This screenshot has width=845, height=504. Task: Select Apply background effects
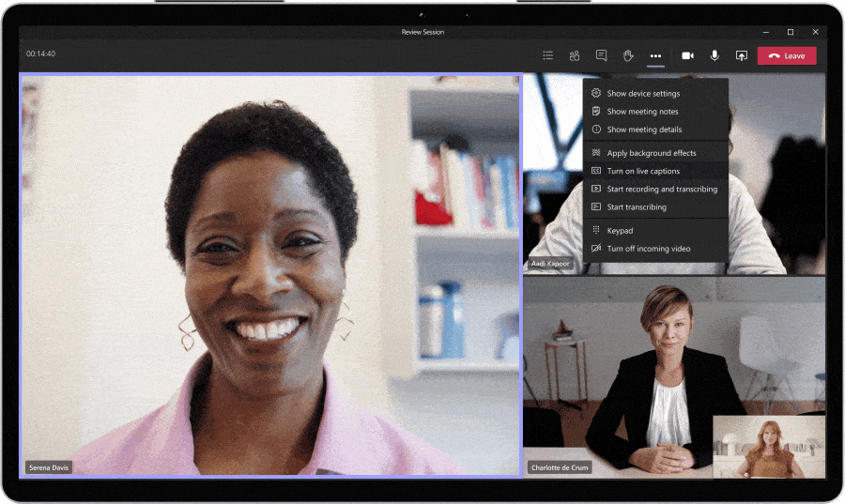tap(652, 153)
